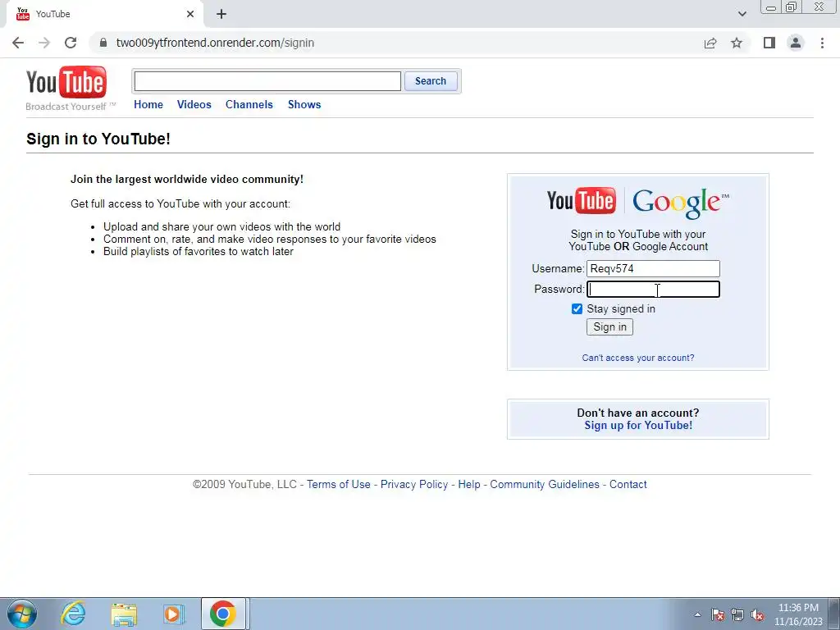Open Privacy Policy link
The height and width of the screenshot is (630, 840).
click(414, 484)
